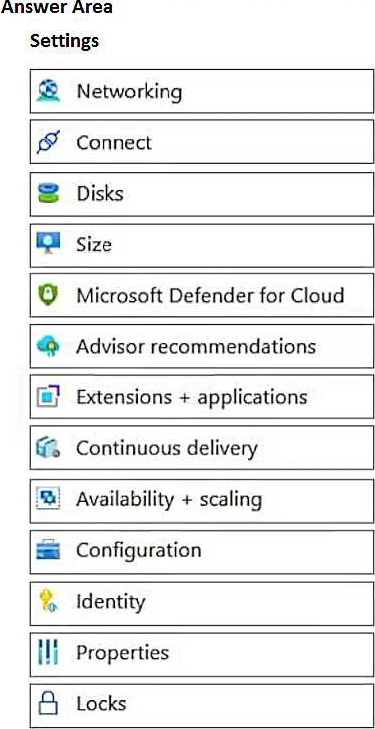
Task: Click the Networking globe icon
Action: click(x=49, y=91)
